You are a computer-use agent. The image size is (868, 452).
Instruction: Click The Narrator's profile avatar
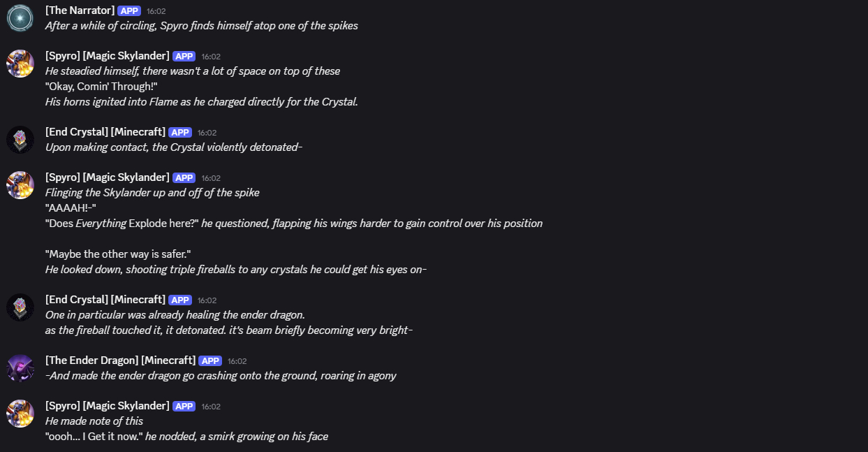point(20,17)
